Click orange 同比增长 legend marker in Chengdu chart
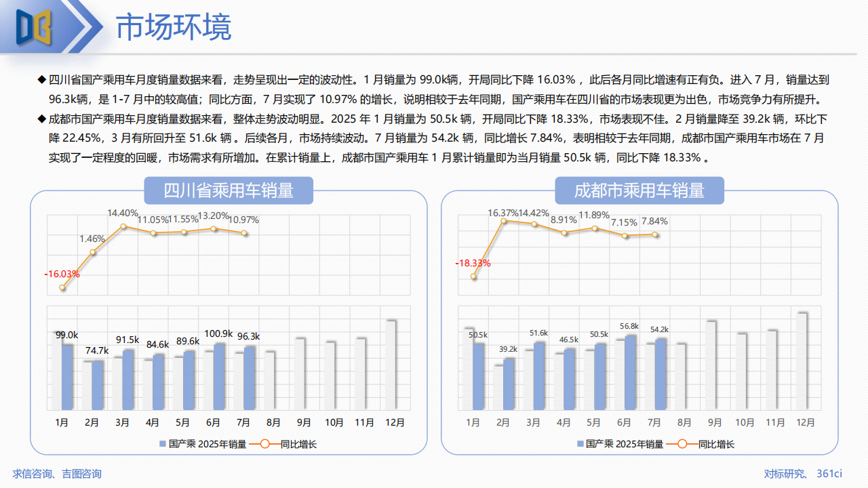 682,444
